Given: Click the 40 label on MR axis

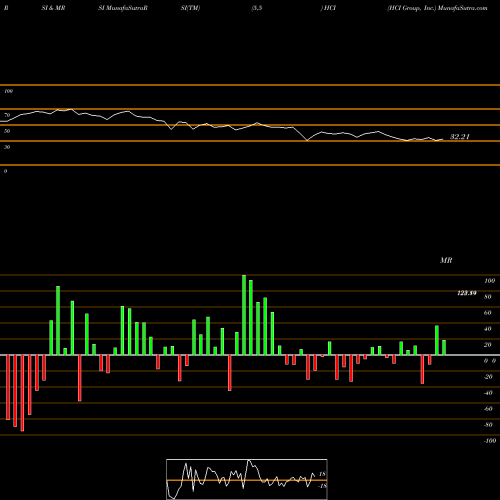Looking at the screenshot, I should [x=488, y=329].
